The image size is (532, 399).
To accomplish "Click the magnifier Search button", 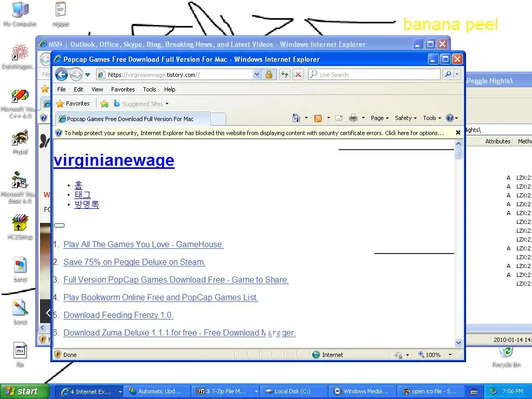I will click(448, 74).
